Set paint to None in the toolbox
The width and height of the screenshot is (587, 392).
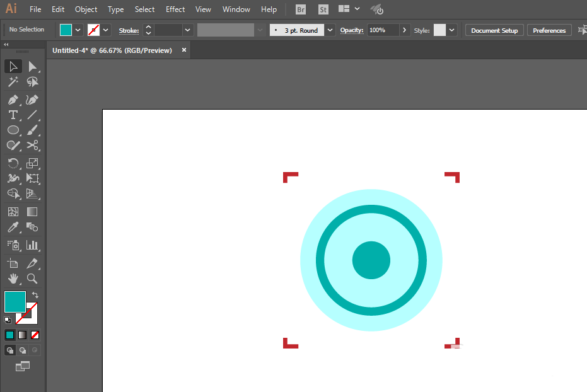(x=35, y=335)
